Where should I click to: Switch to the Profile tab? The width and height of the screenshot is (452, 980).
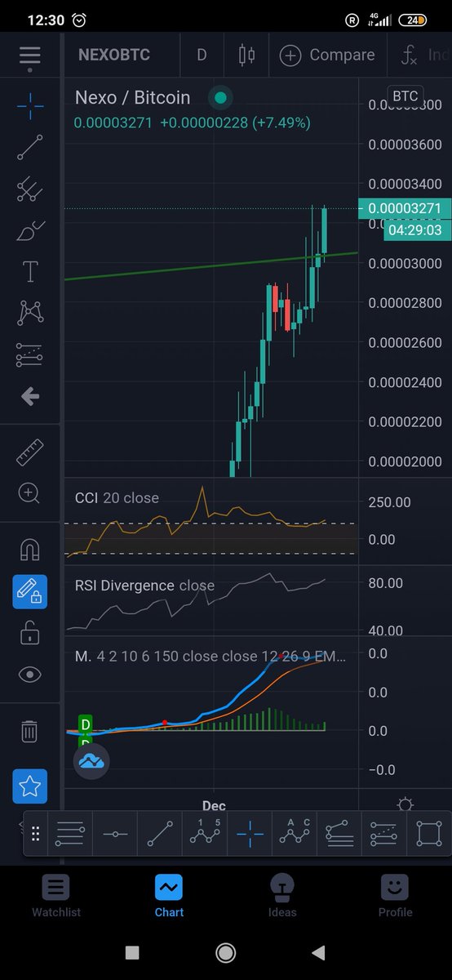click(x=395, y=896)
